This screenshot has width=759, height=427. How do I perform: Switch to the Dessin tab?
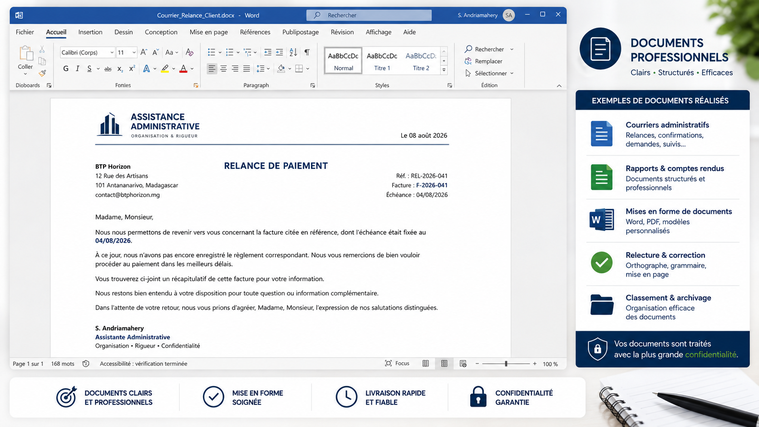click(123, 32)
